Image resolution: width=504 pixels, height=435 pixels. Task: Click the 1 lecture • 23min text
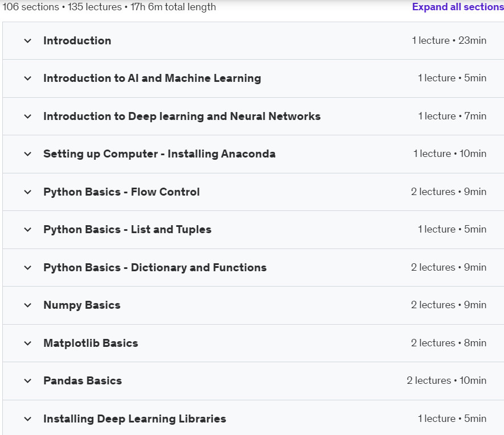coord(449,40)
